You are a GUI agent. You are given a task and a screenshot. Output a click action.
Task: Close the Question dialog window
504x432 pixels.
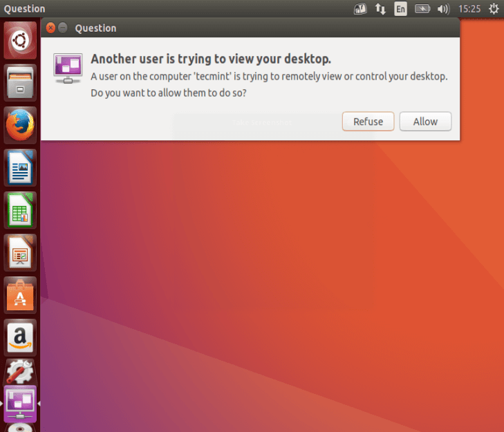(x=50, y=28)
